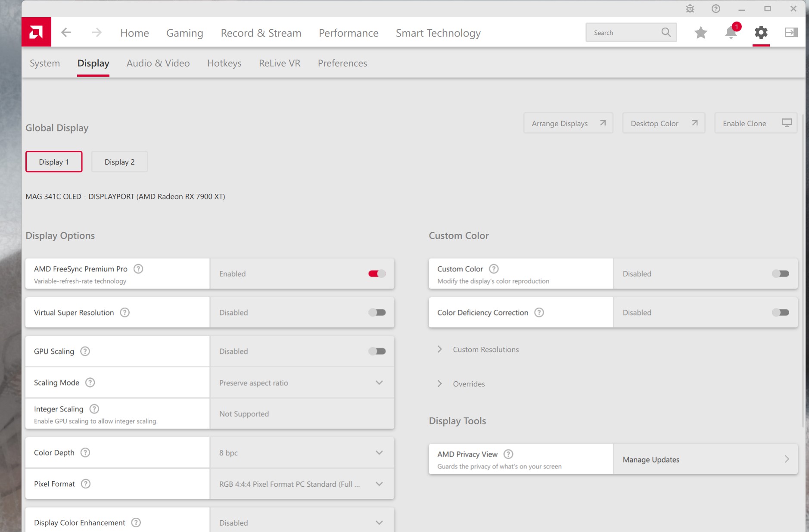Image resolution: width=809 pixels, height=532 pixels.
Task: Turn on Custom Color toggle
Action: [780, 274]
